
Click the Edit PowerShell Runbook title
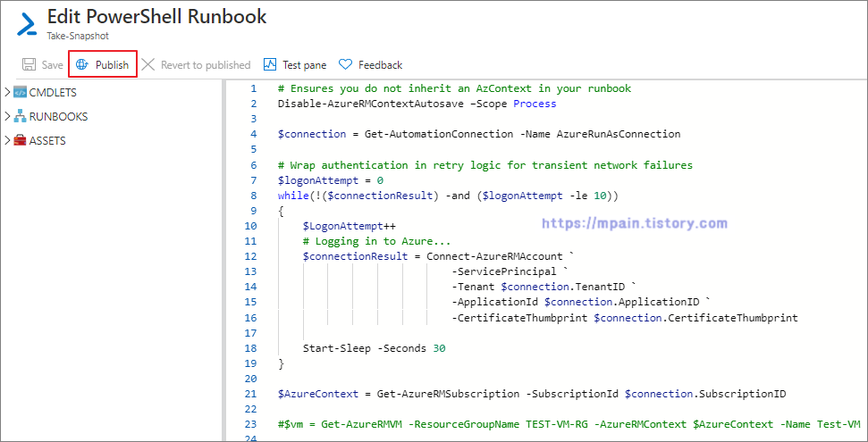(x=156, y=17)
